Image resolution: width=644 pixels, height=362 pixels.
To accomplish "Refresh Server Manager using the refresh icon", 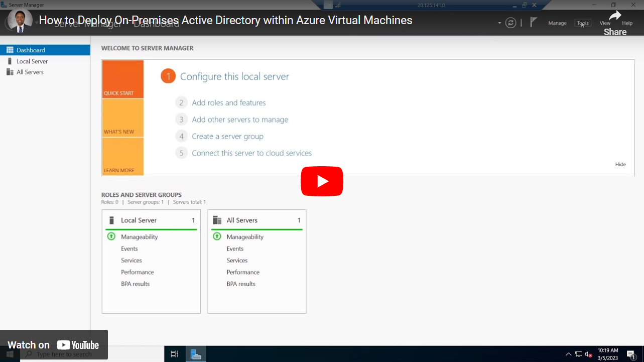I will click(510, 23).
